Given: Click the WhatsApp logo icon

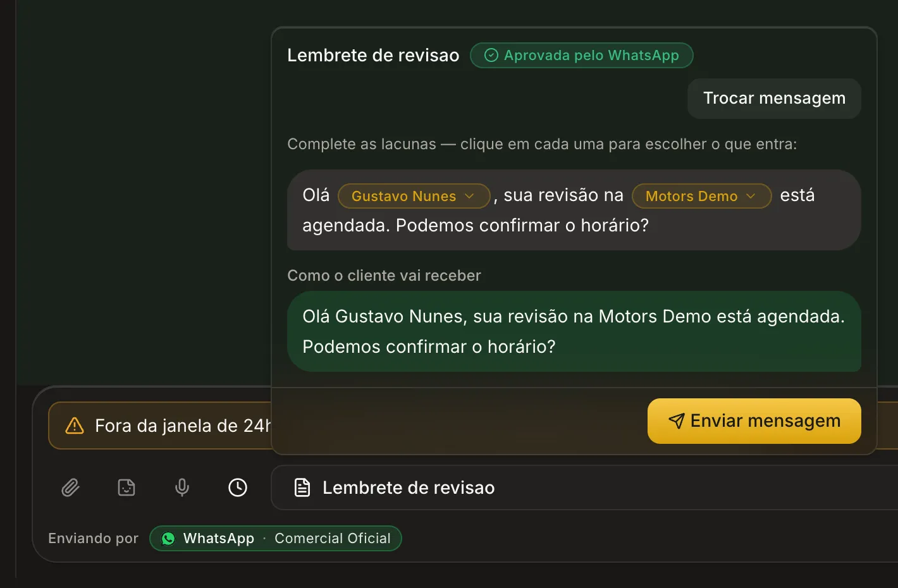Looking at the screenshot, I should 168,539.
